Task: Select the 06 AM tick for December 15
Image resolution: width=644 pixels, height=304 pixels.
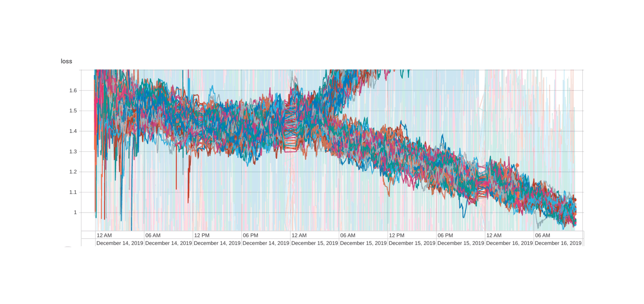Action: coord(348,235)
